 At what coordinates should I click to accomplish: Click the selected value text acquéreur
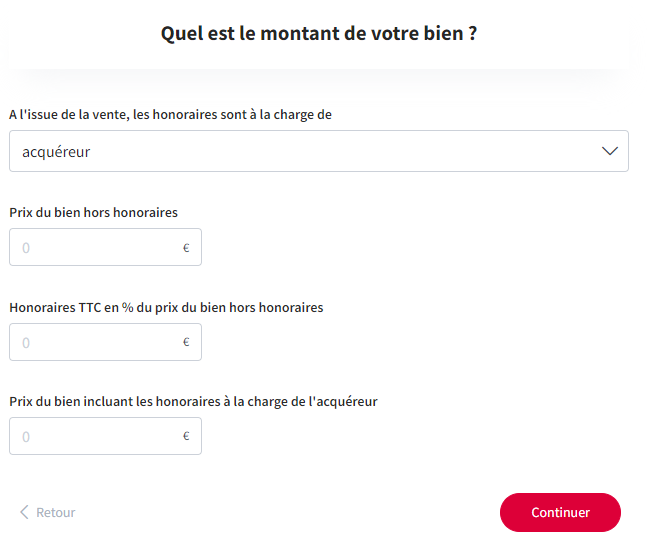(x=56, y=152)
